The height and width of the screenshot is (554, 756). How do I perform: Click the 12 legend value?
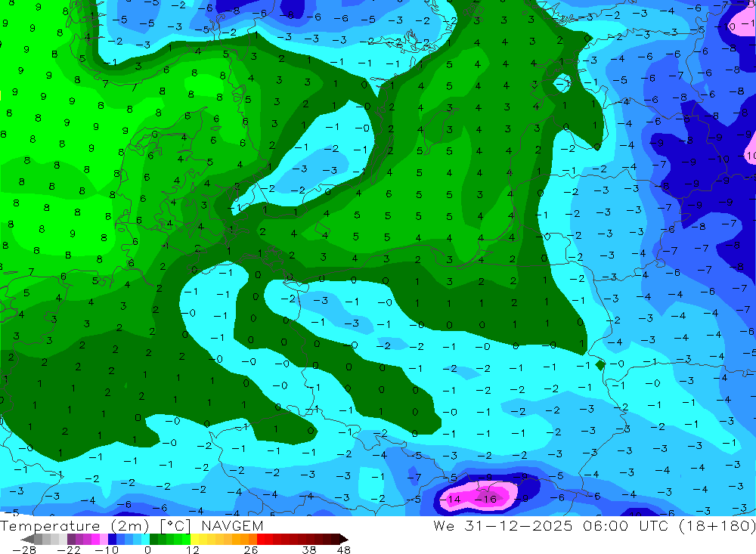[x=192, y=549]
